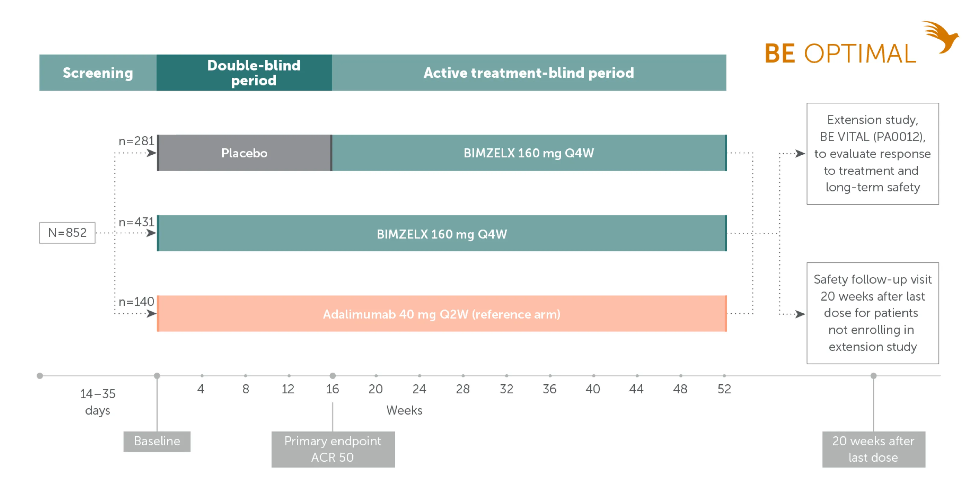980x491 pixels.
Task: Click the week 52 timeline marker
Action: pos(724,376)
